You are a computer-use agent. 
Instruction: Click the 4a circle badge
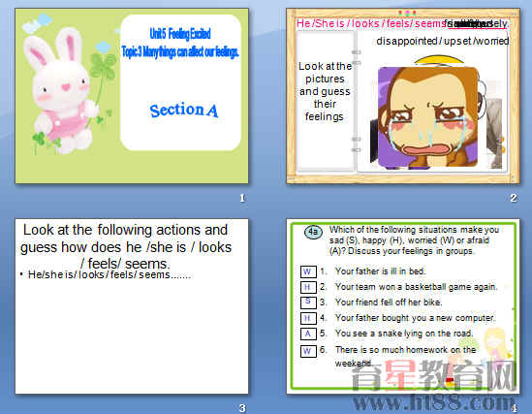313,232
